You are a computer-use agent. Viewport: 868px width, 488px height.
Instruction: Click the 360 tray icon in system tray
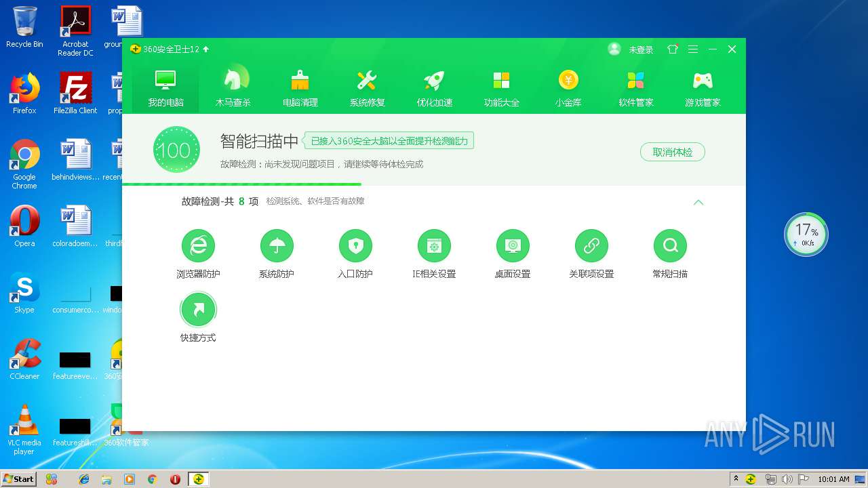(x=751, y=479)
